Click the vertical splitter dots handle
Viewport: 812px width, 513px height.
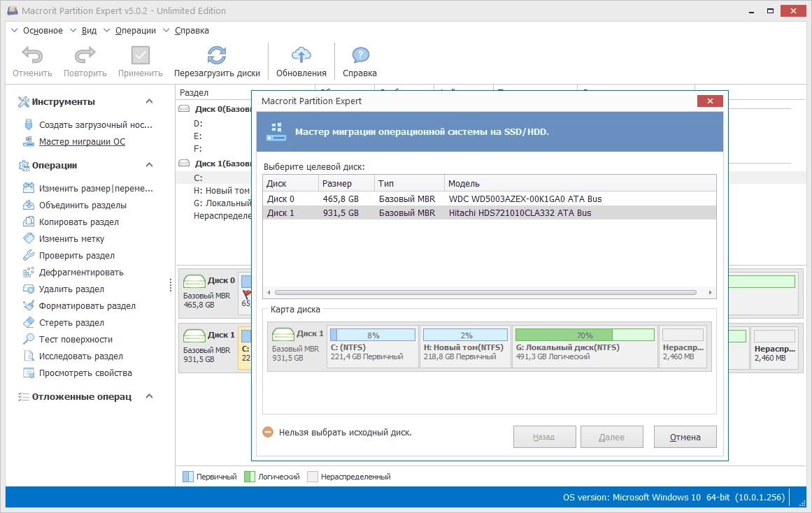pos(171,285)
